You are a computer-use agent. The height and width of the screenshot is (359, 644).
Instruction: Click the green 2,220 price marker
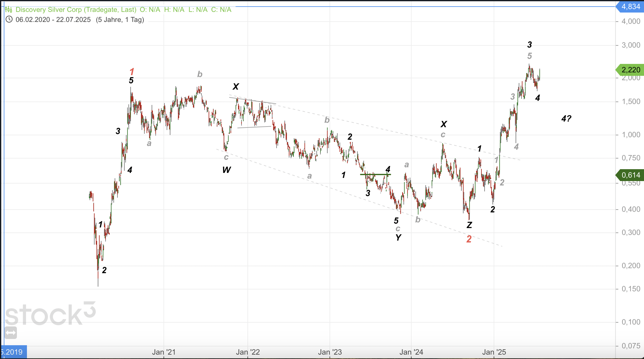coord(631,70)
